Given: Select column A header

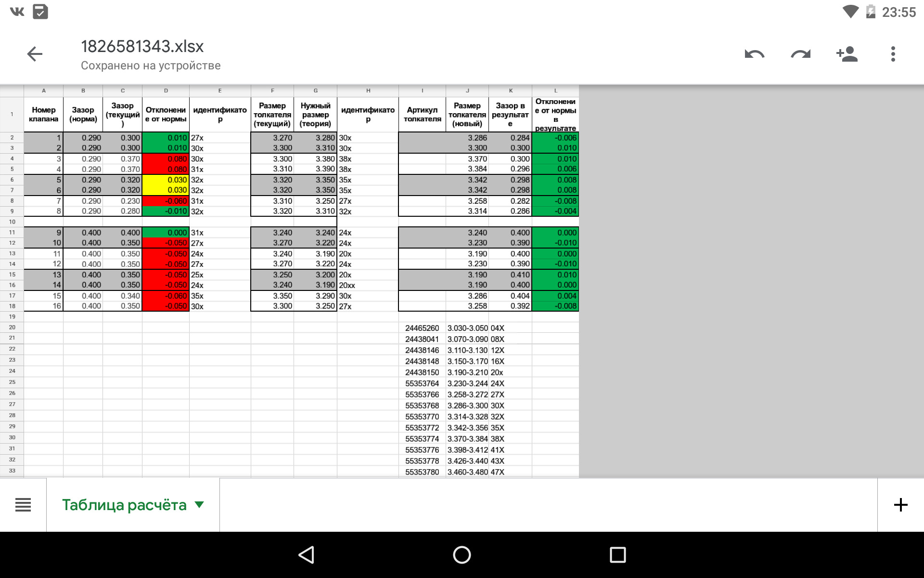Looking at the screenshot, I should click(44, 91).
